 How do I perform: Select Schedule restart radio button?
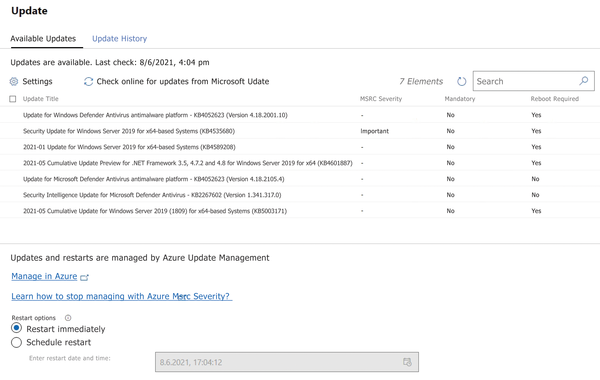coord(16,342)
